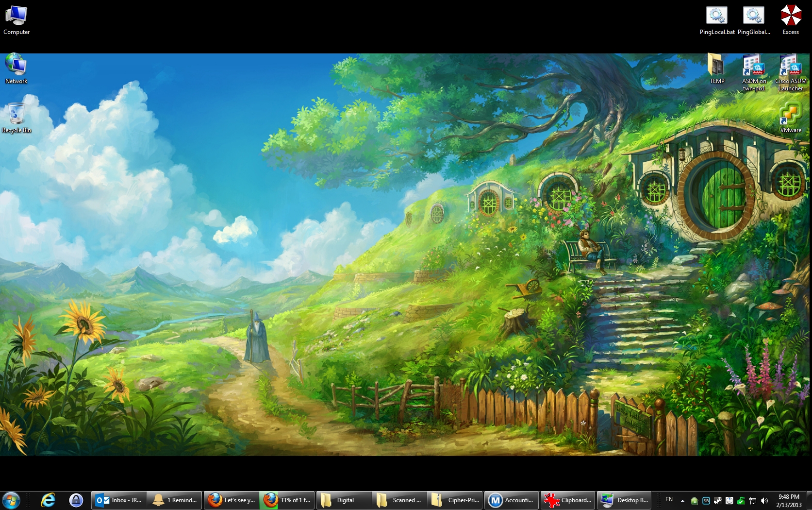Image resolution: width=812 pixels, height=510 pixels.
Task: Open Firefox '33% of 1 f...' download window
Action: click(287, 500)
